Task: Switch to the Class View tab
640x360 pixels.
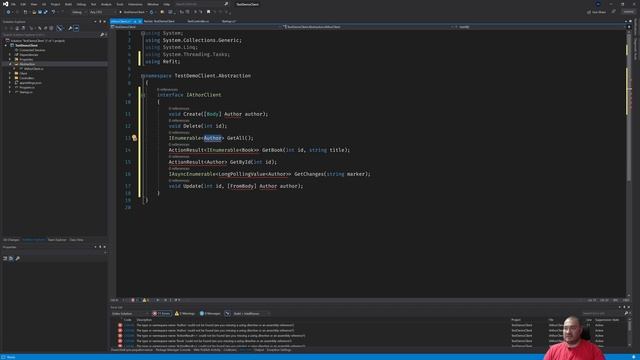Action: coord(76,240)
